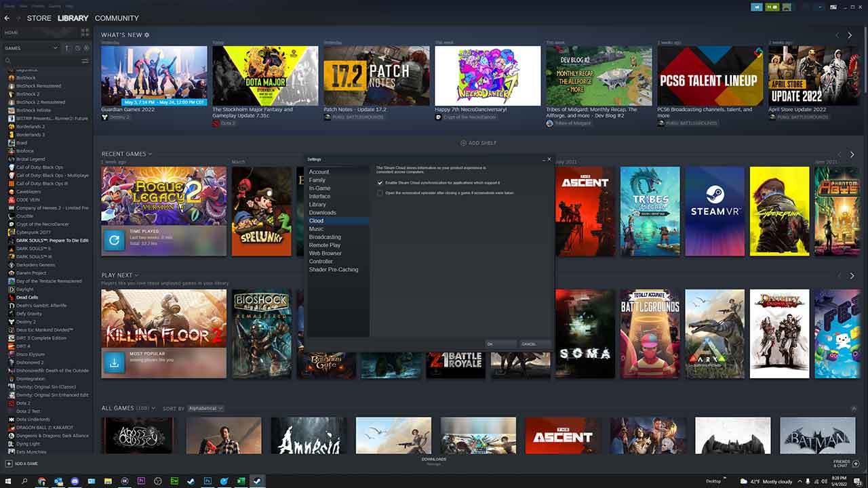
Task: Click the BioShock Infinite game icon in sidebar
Action: [x=12, y=110]
